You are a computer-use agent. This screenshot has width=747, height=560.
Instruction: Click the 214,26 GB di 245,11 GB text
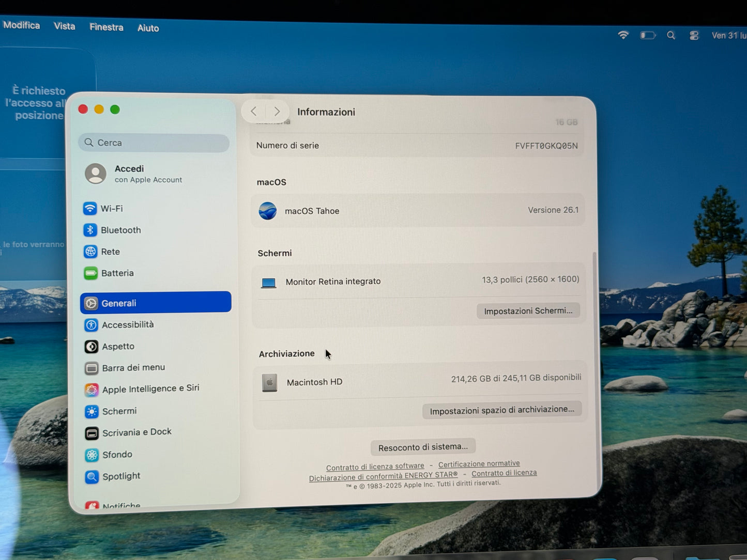pos(516,378)
